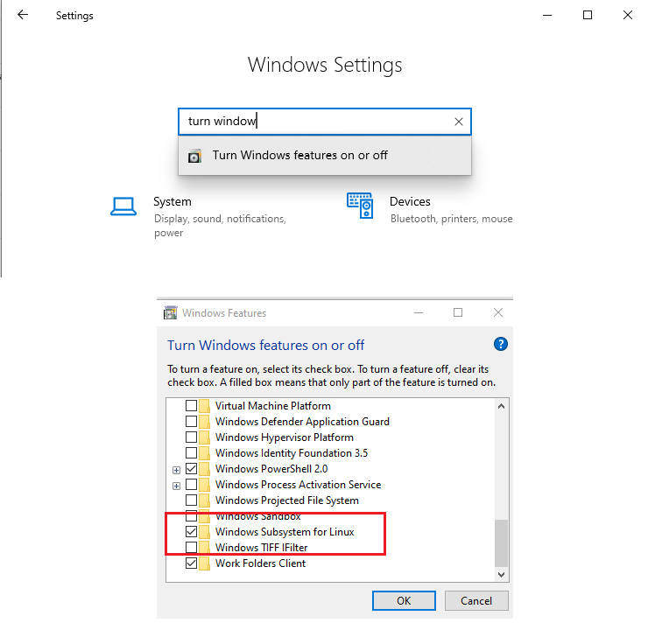Enable Windows Projected File System
The height and width of the screenshot is (644, 648).
[191, 500]
